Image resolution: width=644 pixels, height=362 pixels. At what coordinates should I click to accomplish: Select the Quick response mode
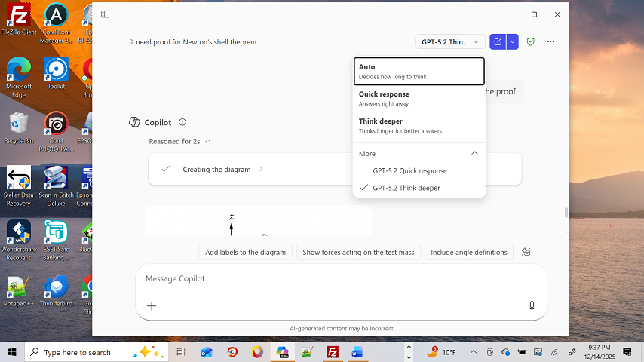(419, 99)
